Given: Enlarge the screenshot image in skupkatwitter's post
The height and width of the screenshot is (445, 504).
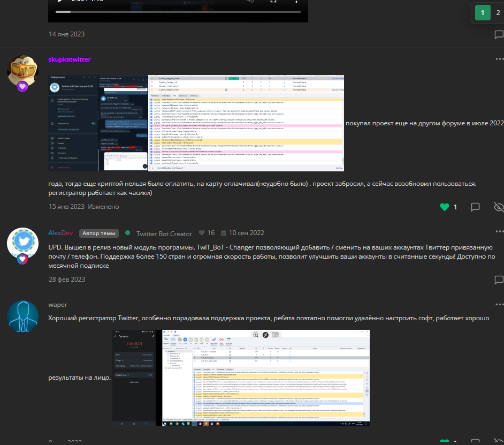Looking at the screenshot, I should coord(196,123).
